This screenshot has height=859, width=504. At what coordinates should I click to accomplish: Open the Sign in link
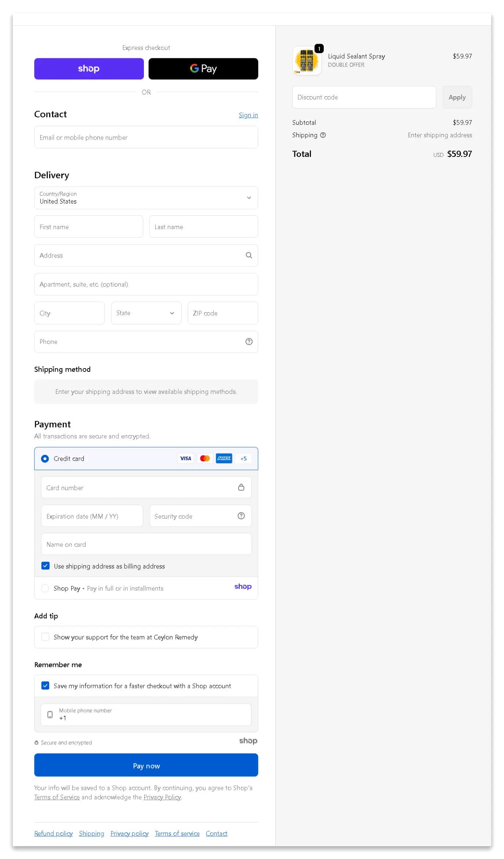248,115
